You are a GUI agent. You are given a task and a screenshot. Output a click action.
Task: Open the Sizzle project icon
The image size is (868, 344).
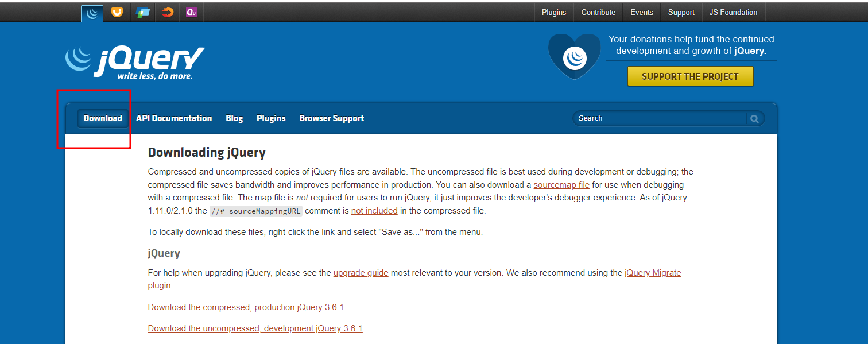[167, 11]
